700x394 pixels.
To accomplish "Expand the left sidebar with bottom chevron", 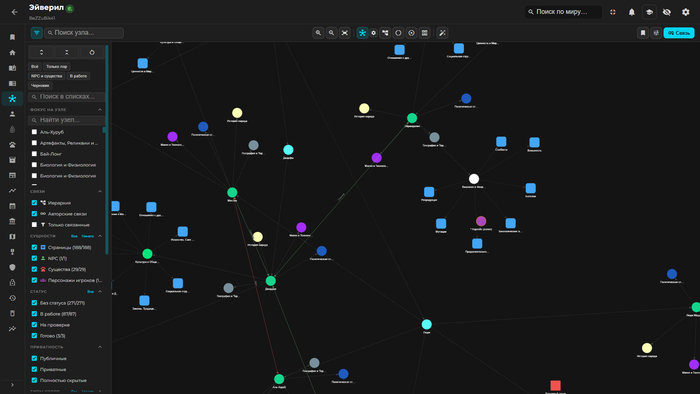I will click(x=12, y=385).
